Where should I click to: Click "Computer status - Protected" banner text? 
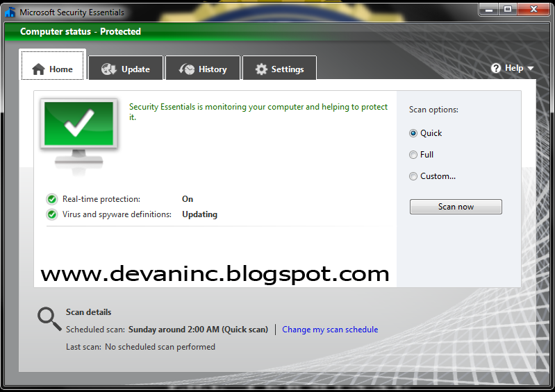(x=81, y=31)
